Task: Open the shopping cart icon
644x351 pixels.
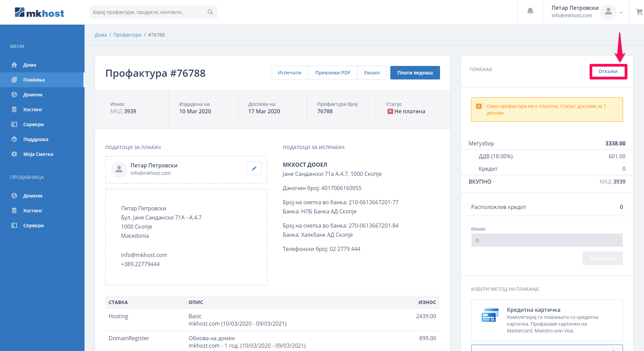Action: point(639,12)
